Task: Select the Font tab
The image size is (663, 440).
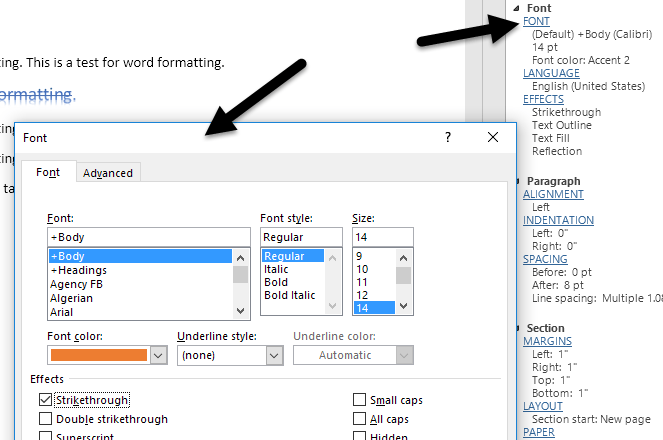Action: [48, 172]
